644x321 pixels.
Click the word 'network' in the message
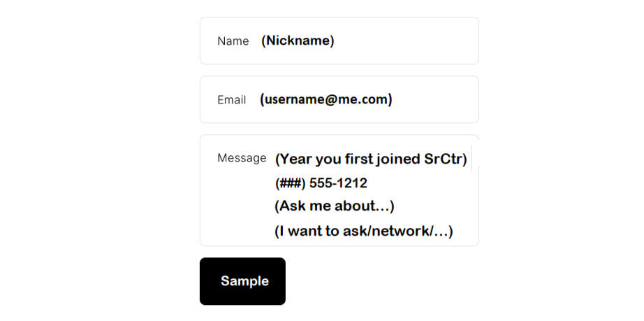(x=406, y=231)
